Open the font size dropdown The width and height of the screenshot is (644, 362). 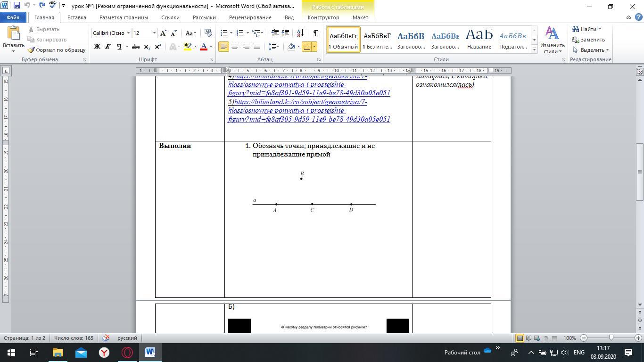(x=154, y=33)
